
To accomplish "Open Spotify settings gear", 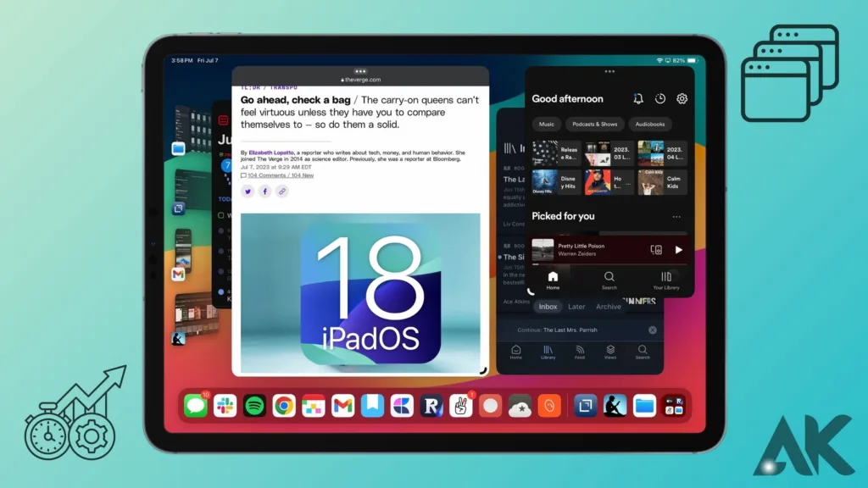I will (682, 98).
